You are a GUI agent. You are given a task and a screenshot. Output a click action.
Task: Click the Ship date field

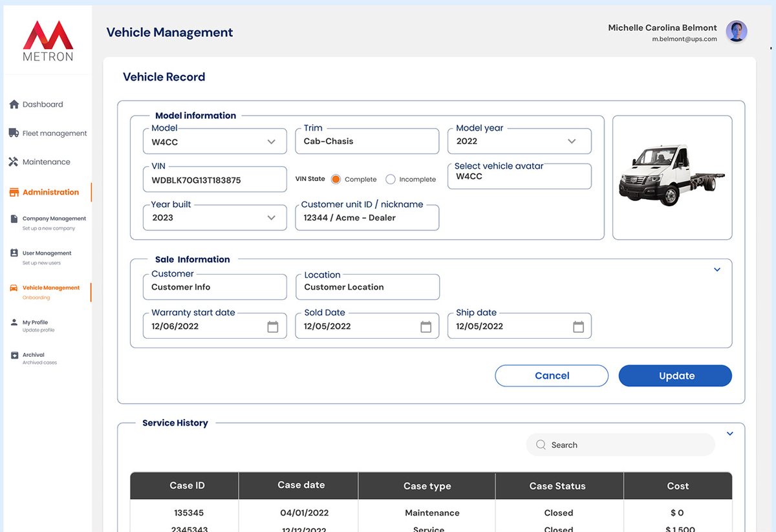519,326
